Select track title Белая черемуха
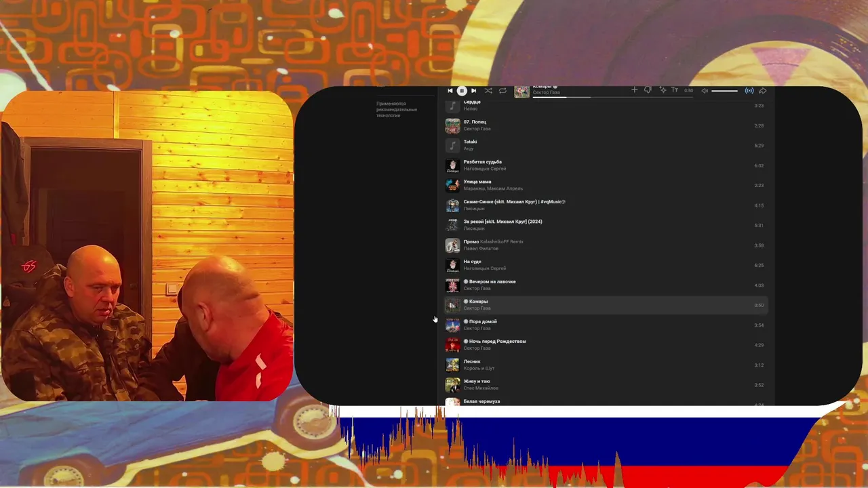This screenshot has width=868, height=488. pos(482,401)
